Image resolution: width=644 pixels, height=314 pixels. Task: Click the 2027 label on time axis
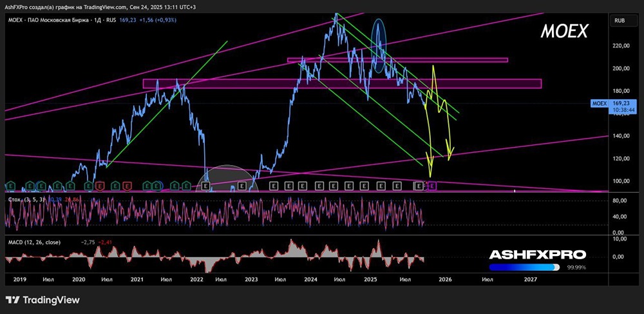point(531,280)
